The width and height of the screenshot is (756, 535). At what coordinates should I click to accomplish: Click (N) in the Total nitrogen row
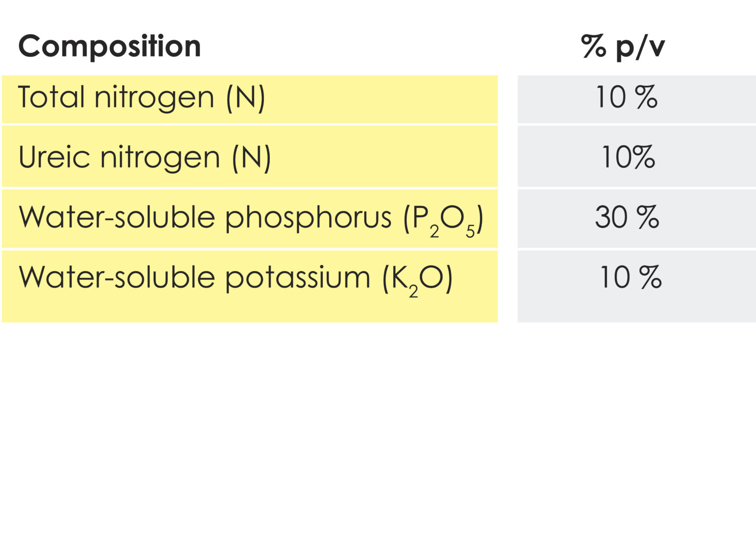click(246, 98)
